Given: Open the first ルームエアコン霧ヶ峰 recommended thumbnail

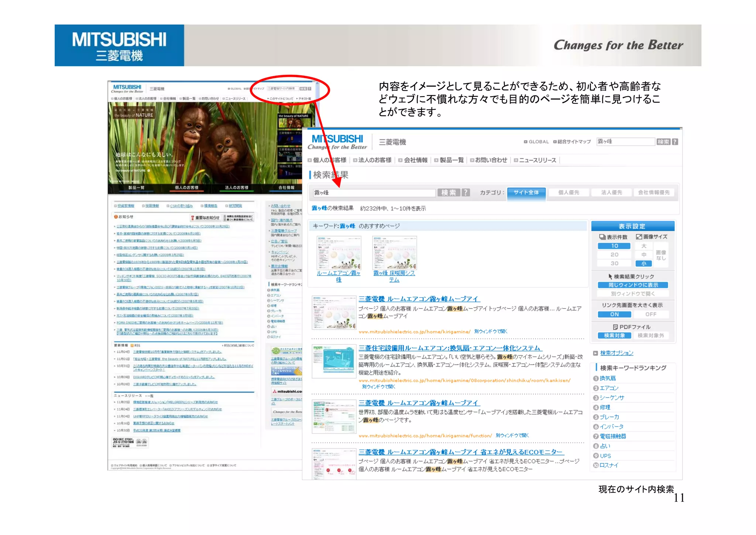Looking at the screenshot, I should pos(339,253).
